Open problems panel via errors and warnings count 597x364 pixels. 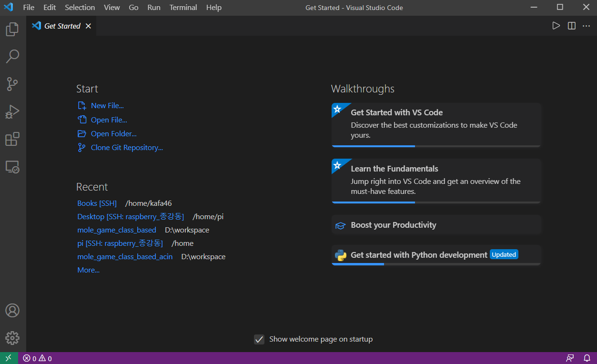pos(38,358)
